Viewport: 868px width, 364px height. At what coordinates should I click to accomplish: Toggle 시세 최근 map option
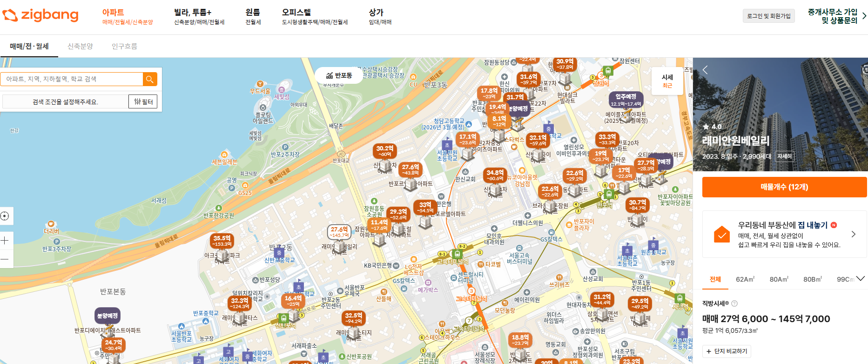[x=667, y=81]
